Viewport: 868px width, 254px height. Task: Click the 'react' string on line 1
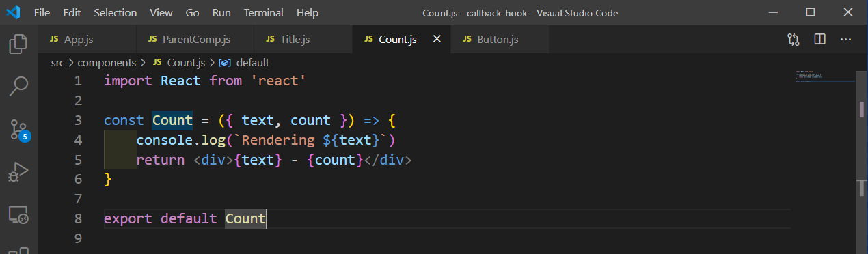point(278,81)
